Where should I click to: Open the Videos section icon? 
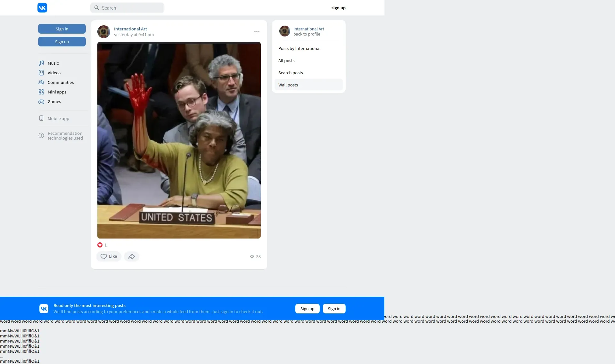pos(41,73)
